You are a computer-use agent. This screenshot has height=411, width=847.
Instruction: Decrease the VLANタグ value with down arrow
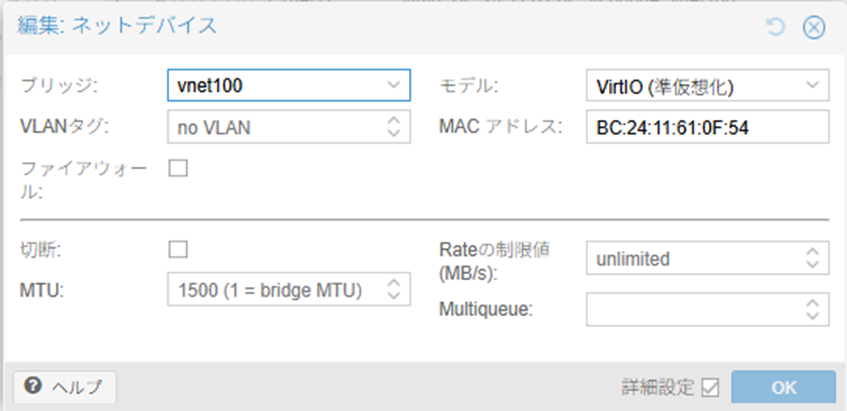pyautogui.click(x=393, y=134)
